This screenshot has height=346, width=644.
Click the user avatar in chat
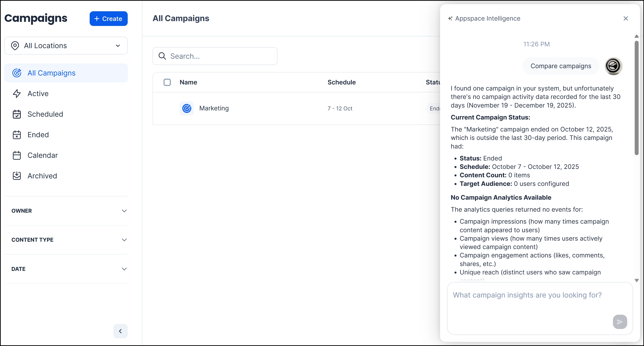[x=613, y=66]
